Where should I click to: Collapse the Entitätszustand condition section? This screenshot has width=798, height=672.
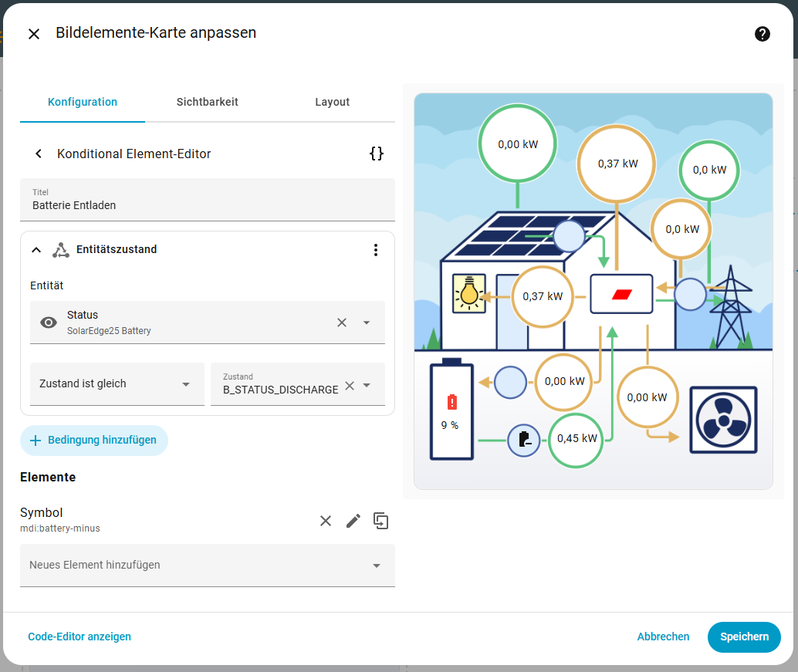(x=36, y=250)
